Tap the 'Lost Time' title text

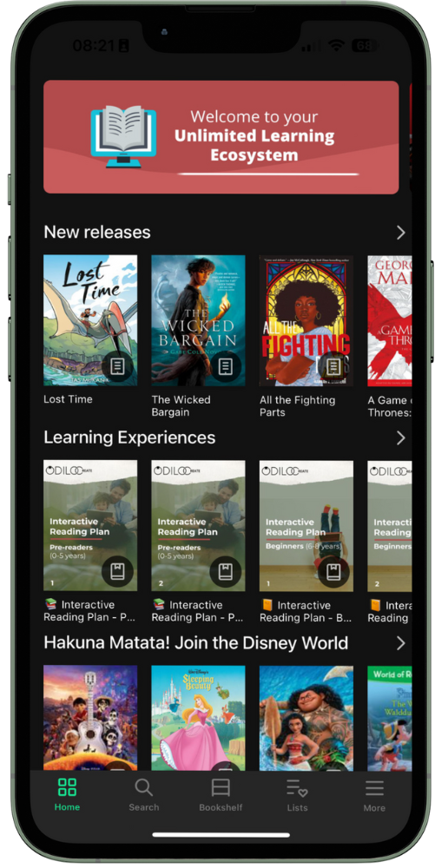68,399
